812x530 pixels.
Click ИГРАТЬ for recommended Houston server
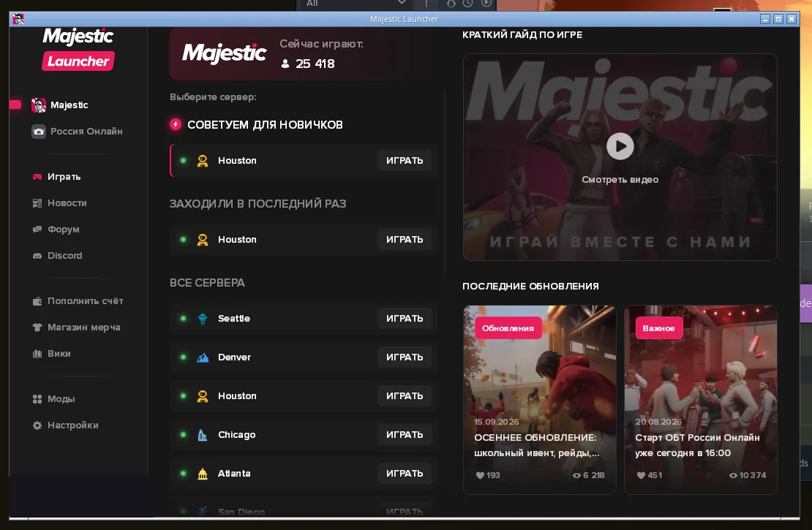click(x=405, y=161)
